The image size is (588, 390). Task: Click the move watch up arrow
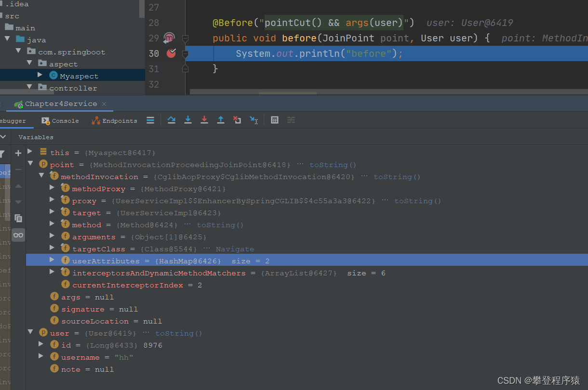(x=18, y=186)
